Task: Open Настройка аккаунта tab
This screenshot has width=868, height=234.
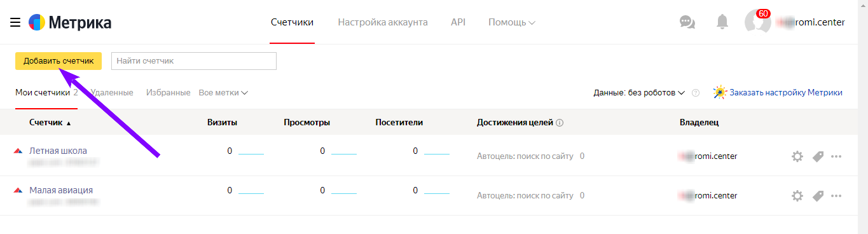Action: click(383, 22)
